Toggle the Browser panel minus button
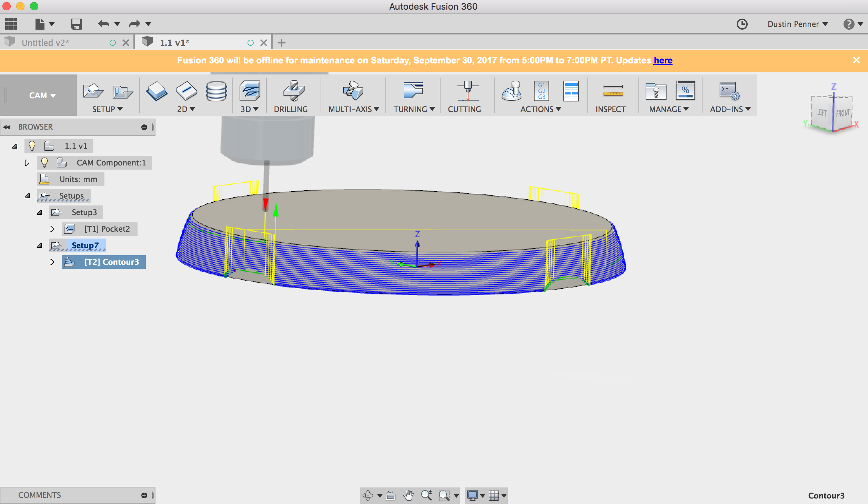Screen dimensions: 868x504 click(144, 127)
